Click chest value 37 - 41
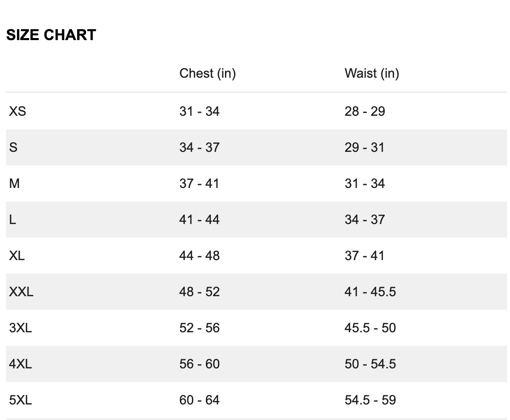 pyautogui.click(x=199, y=183)
